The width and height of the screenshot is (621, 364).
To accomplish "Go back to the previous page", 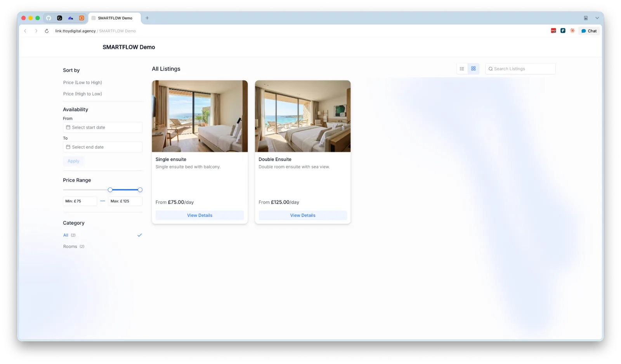I will [x=25, y=31].
